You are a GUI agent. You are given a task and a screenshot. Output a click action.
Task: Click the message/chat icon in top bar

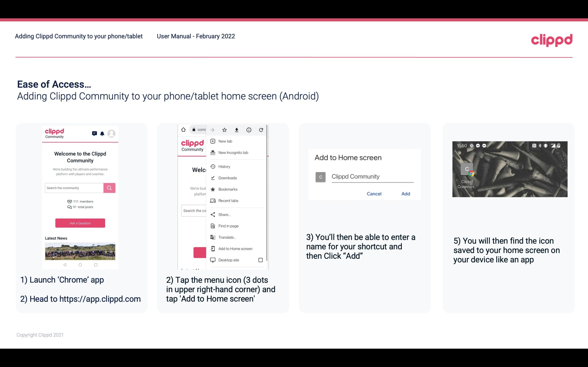click(x=94, y=134)
